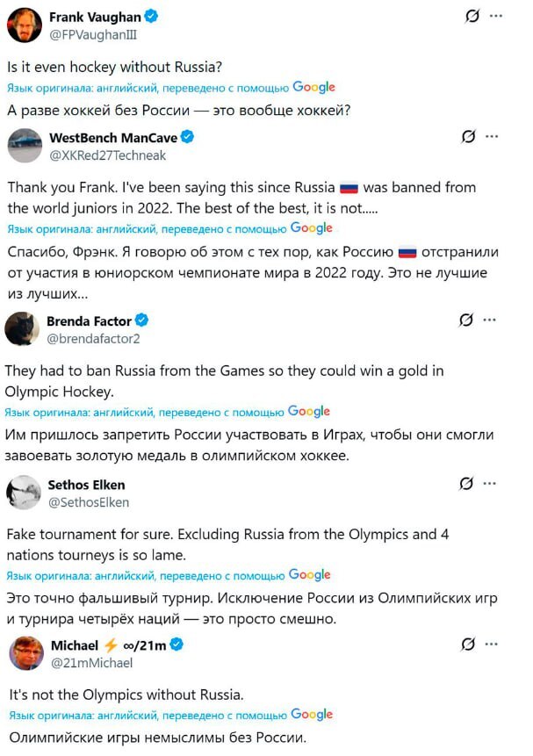Image resolution: width=533 pixels, height=756 pixels.
Task: Open the @FPVaughanIII profile handle
Action: 93,33
